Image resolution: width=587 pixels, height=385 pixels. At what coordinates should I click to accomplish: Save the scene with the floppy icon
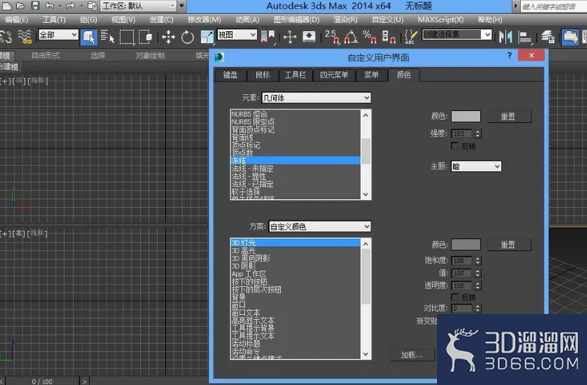click(35, 6)
